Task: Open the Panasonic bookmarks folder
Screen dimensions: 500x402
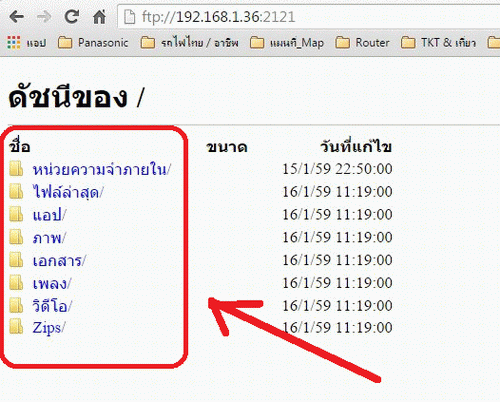Action: coord(93,43)
